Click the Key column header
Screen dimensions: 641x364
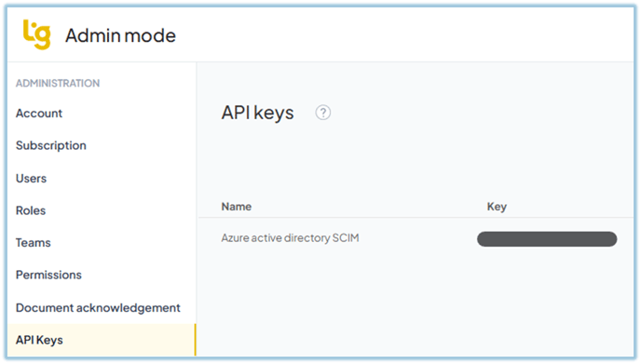click(x=497, y=207)
